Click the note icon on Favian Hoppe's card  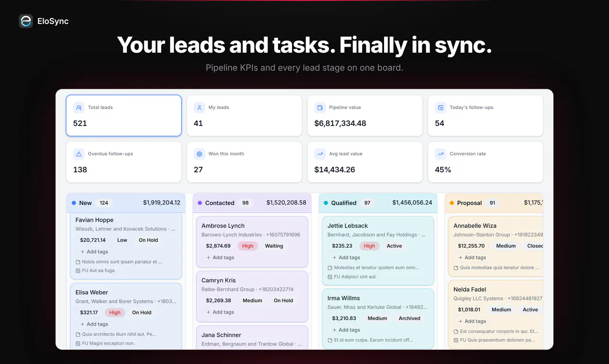(x=78, y=262)
